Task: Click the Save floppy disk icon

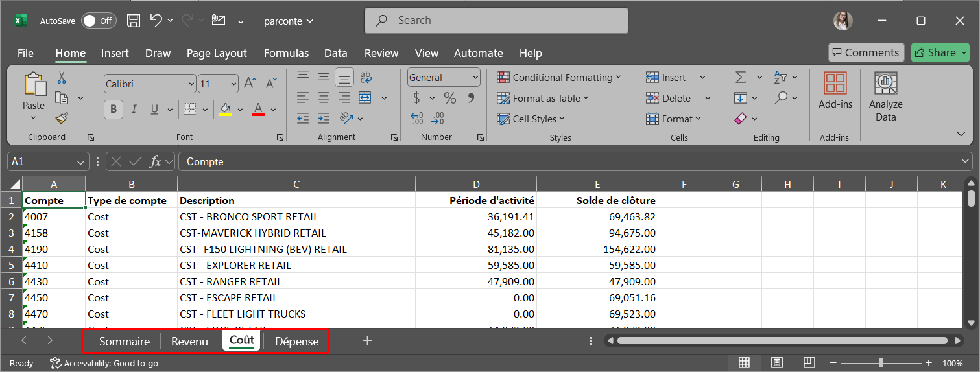Action: point(134,21)
